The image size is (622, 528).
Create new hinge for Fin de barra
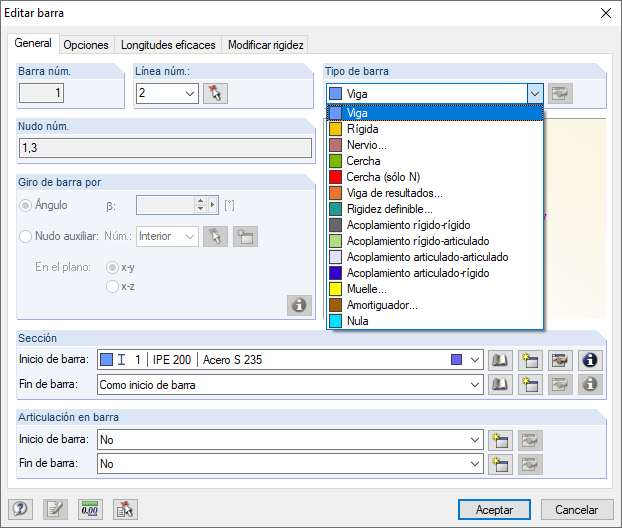tap(500, 464)
